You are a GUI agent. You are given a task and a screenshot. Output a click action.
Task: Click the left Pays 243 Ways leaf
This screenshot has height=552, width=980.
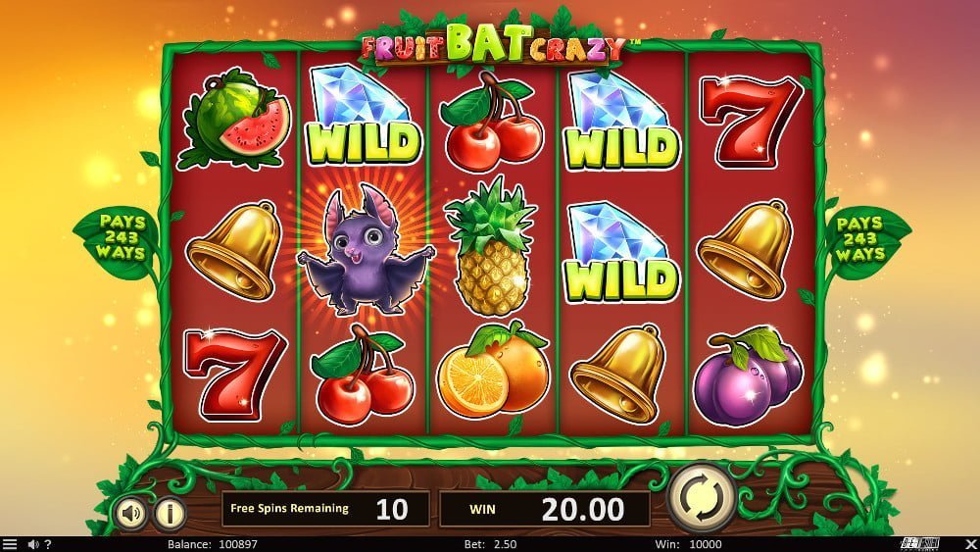tap(120, 238)
